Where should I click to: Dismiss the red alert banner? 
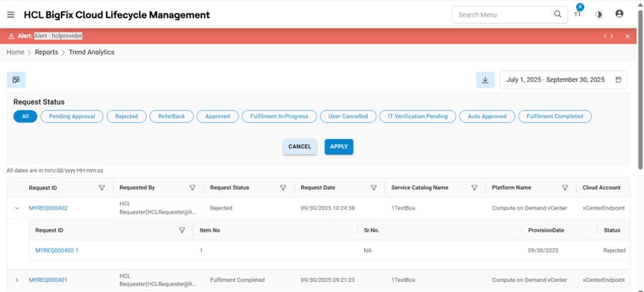click(x=627, y=36)
